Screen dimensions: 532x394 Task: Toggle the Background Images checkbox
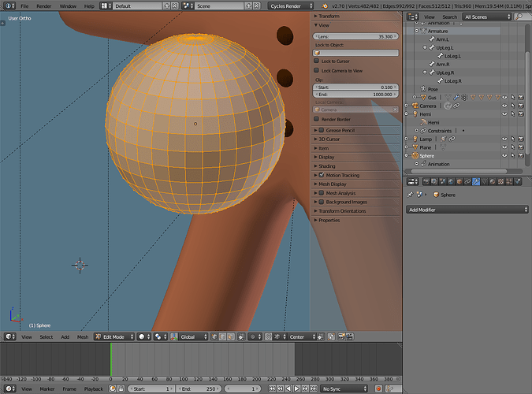coord(322,202)
